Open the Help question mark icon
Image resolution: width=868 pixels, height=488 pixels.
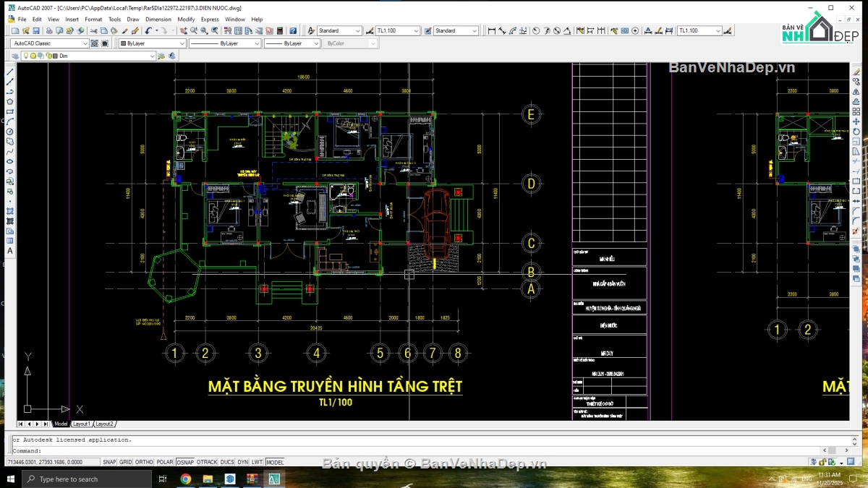coord(293,31)
